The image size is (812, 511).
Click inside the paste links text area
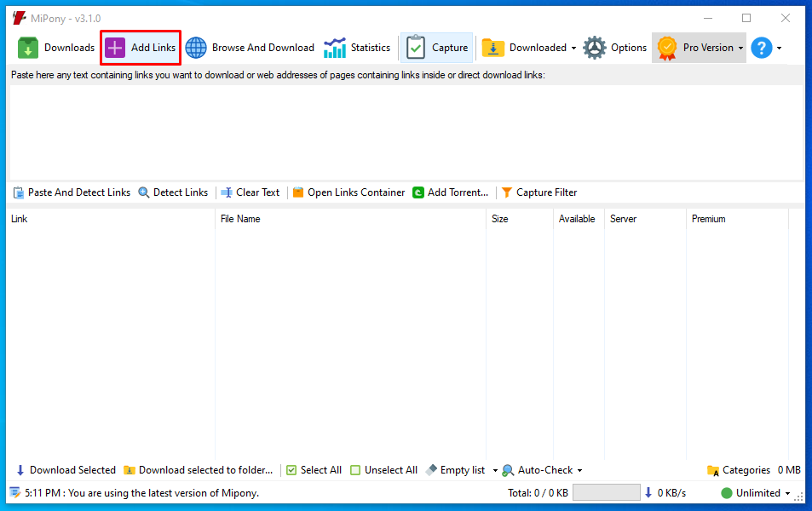[406, 132]
